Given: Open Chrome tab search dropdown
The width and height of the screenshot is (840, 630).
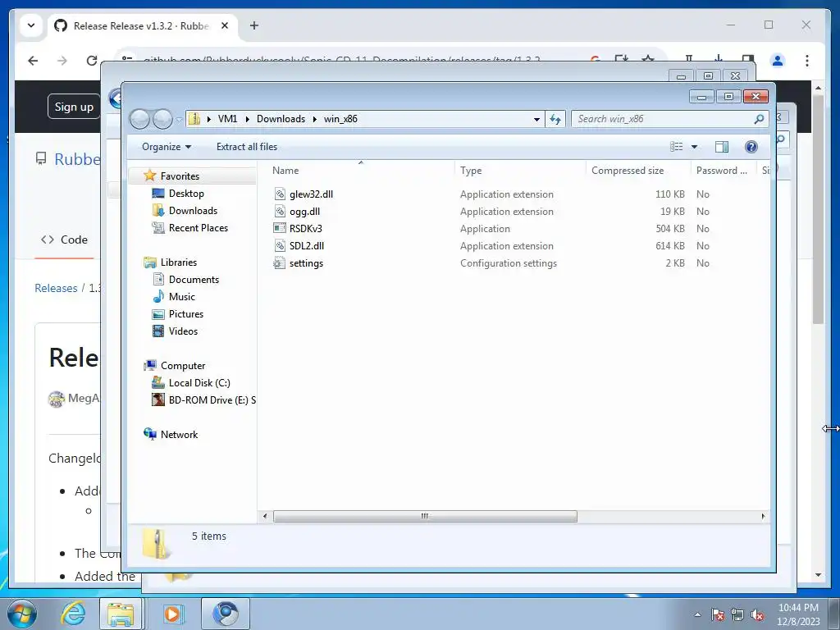Looking at the screenshot, I should pos(31,25).
